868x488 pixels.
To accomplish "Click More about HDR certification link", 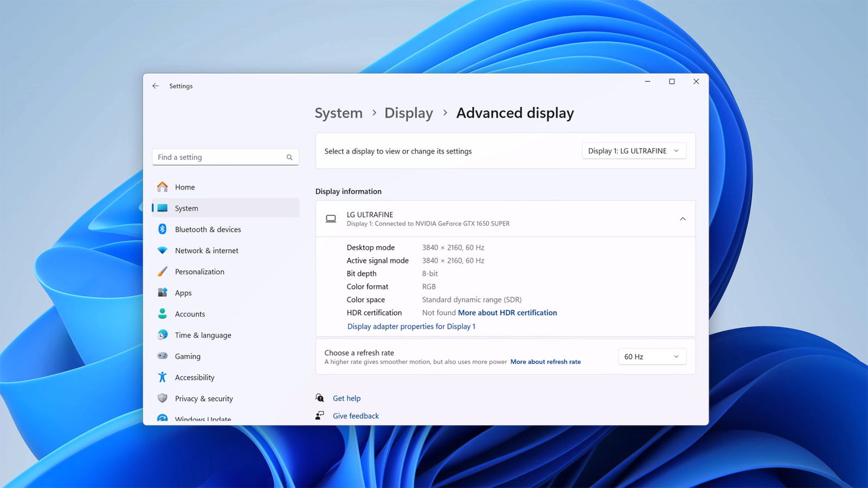I will point(507,313).
